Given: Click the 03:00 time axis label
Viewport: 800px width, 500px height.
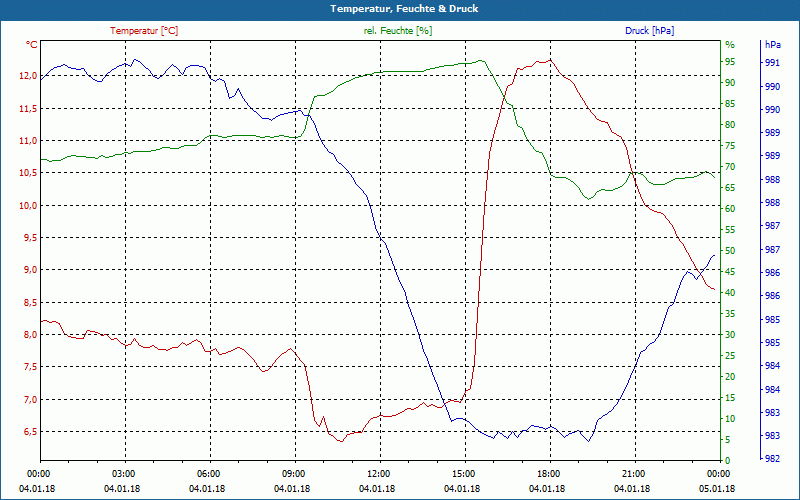Looking at the screenshot, I should point(122,473).
